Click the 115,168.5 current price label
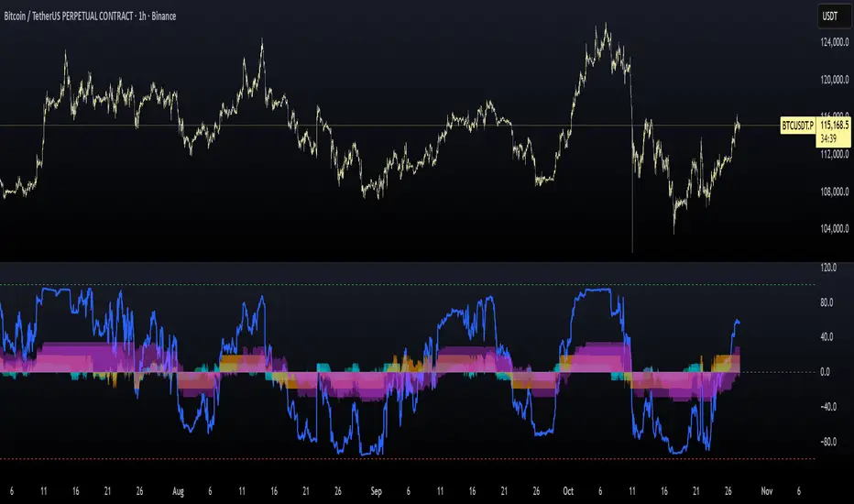The width and height of the screenshot is (854, 504). [834, 126]
